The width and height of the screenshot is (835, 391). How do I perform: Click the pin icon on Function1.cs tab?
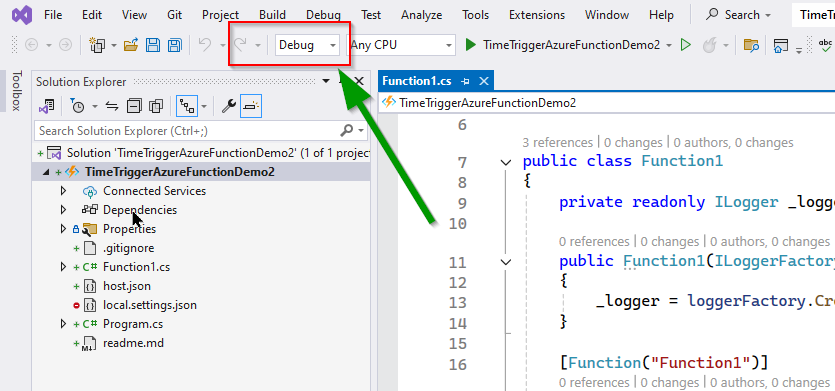[465, 82]
